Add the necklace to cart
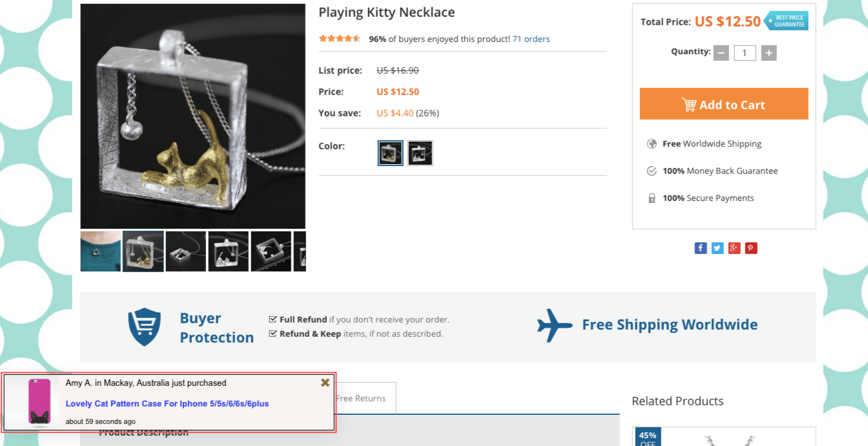Screen dimensions: 868x446 click(723, 104)
